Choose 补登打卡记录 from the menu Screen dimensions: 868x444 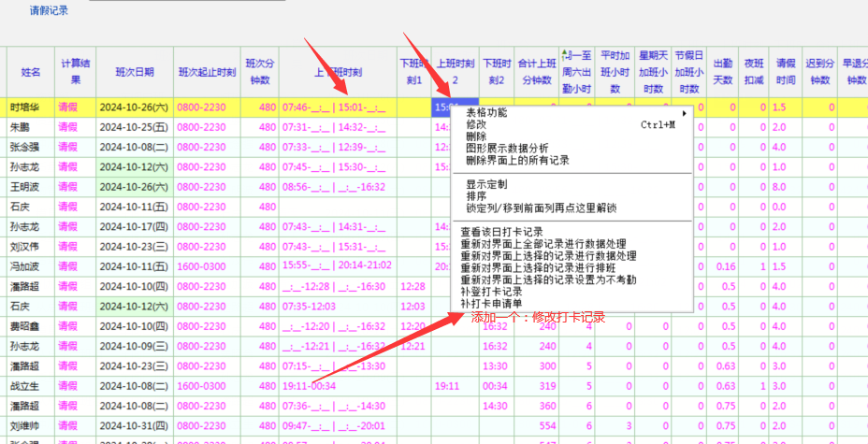pos(491,292)
